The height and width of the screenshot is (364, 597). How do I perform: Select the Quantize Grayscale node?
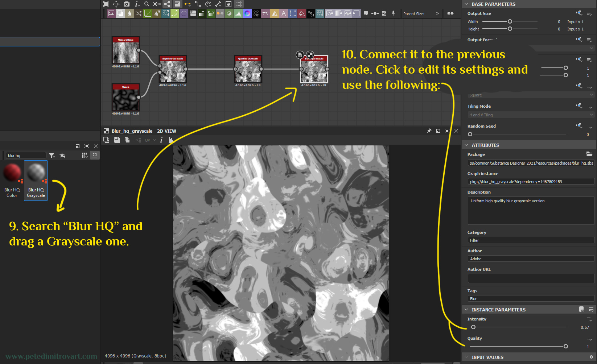248,69
